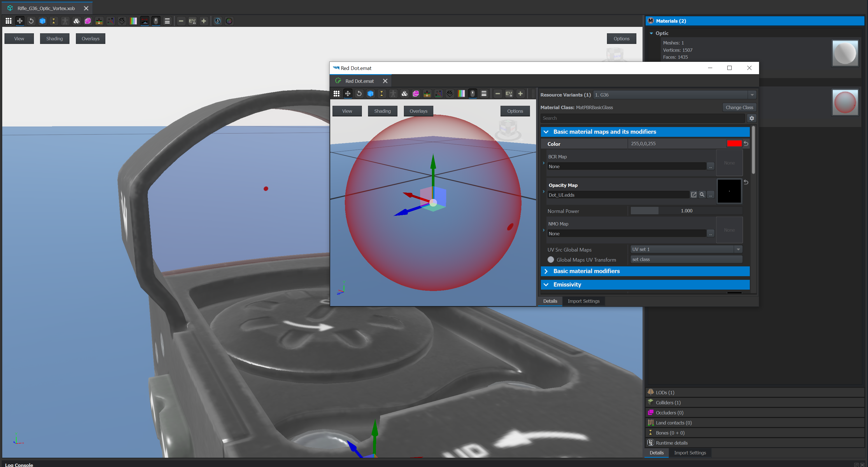Reset Color with its revert arrow
The width and height of the screenshot is (868, 467).
(746, 144)
